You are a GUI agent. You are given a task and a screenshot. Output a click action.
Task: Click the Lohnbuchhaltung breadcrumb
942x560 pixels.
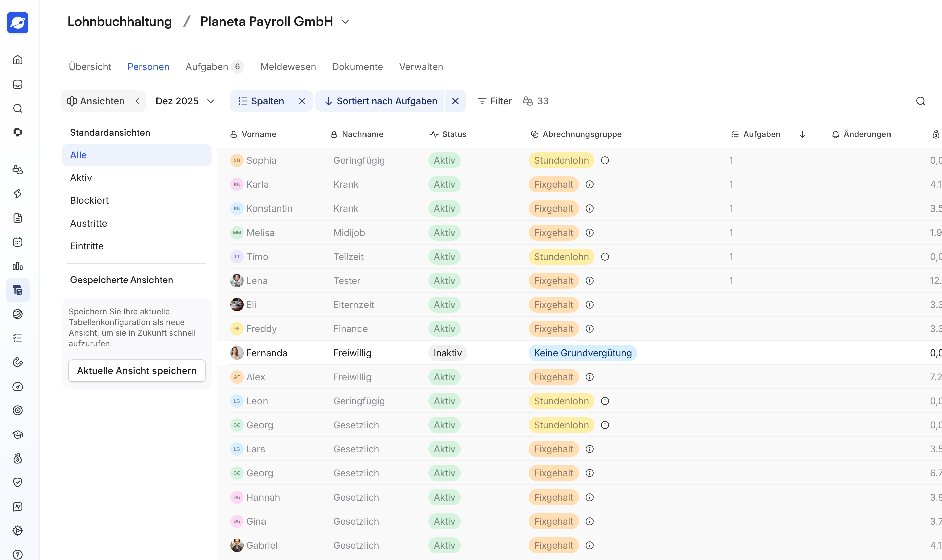[x=119, y=21]
